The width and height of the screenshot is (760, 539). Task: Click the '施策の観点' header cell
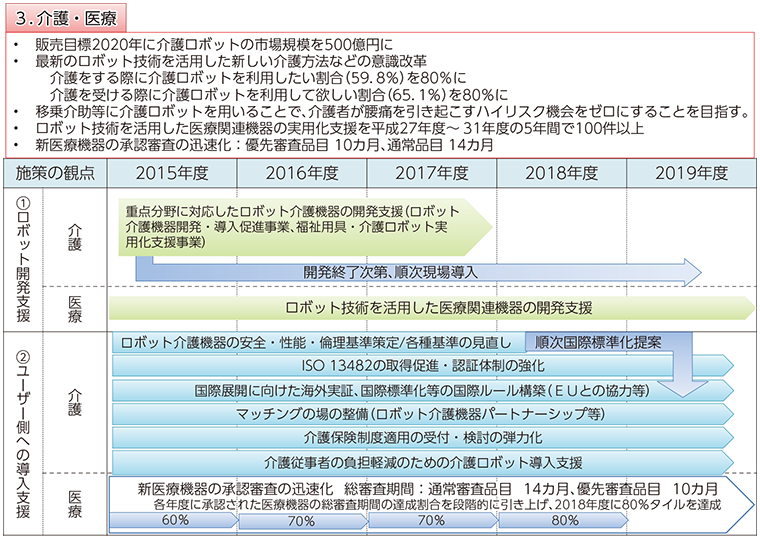(55, 173)
